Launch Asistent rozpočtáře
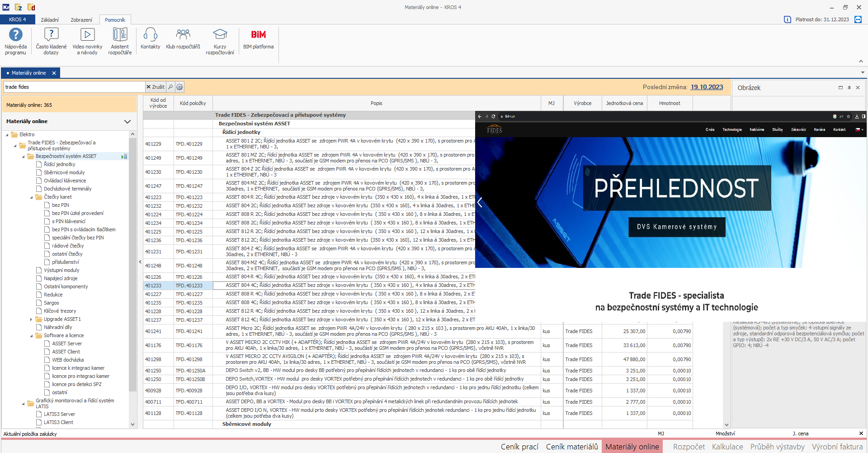 [120, 41]
